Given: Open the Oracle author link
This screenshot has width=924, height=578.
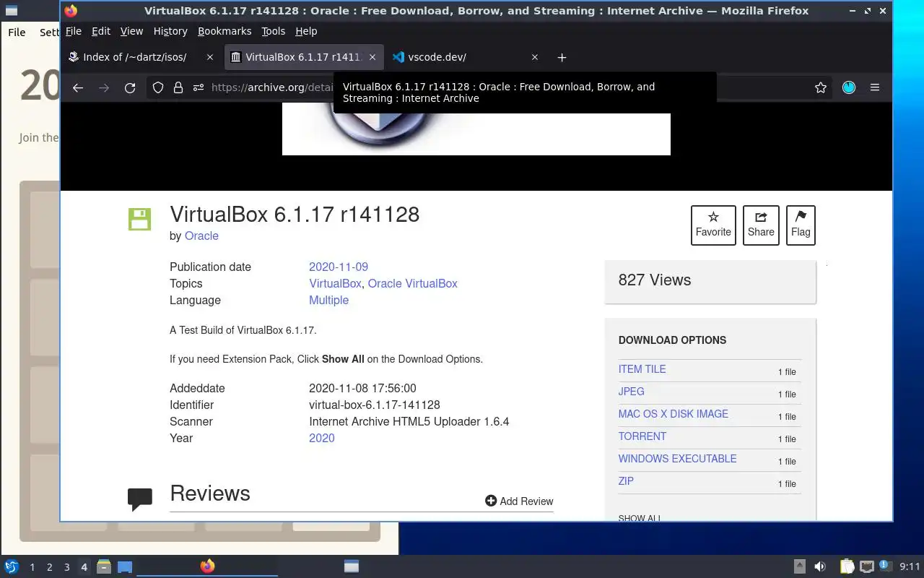Looking at the screenshot, I should pyautogui.click(x=201, y=236).
